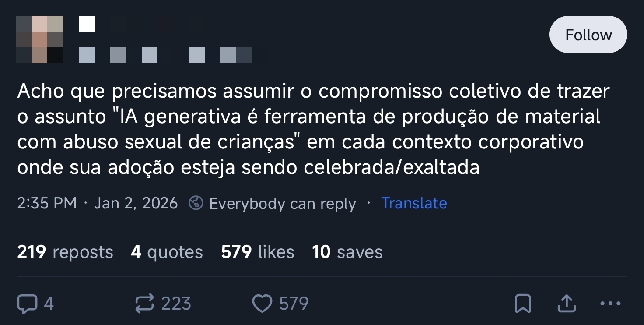
Task: Open the 10 saves count
Action: [x=347, y=252]
